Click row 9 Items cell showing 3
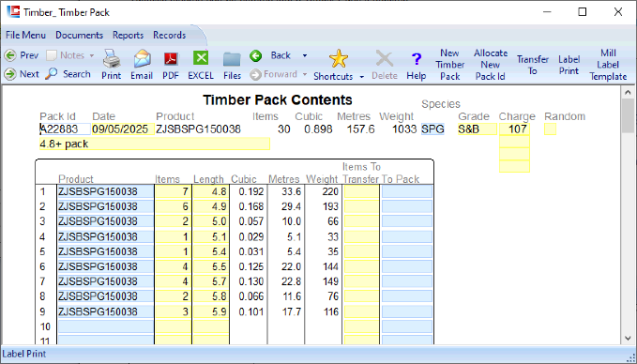Image resolution: width=637 pixels, height=364 pixels. click(173, 311)
